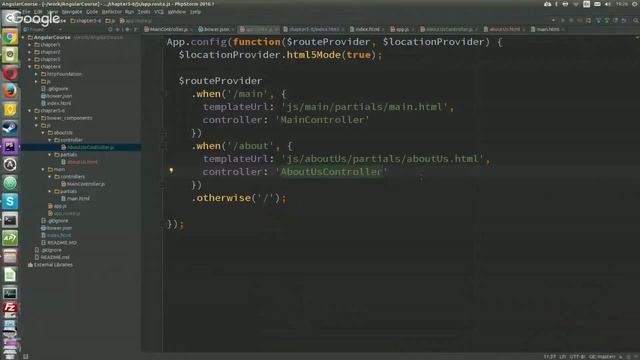Switch to the index.html editor tab
The height and width of the screenshot is (360, 640).
click(367, 29)
